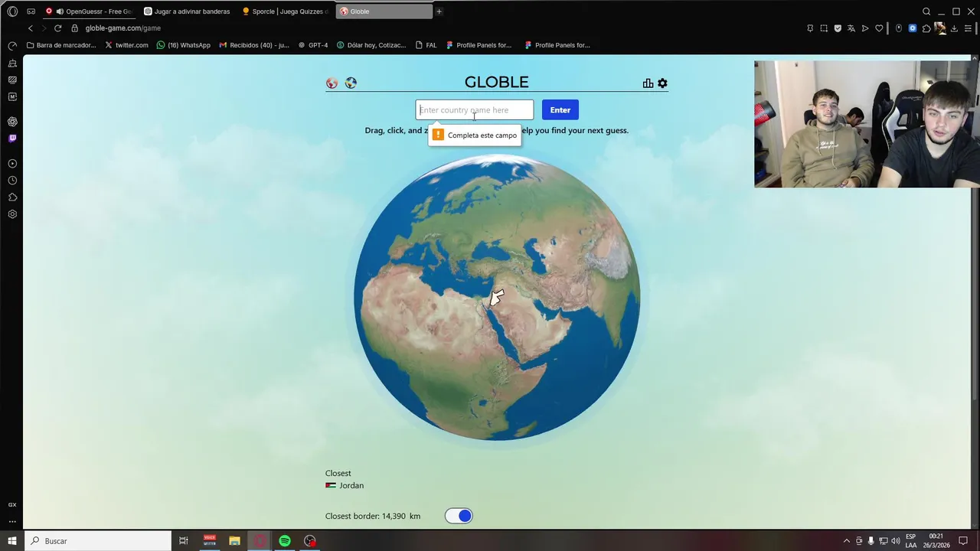Open the Windows Start menu
Image resolution: width=980 pixels, height=551 pixels.
(12, 541)
